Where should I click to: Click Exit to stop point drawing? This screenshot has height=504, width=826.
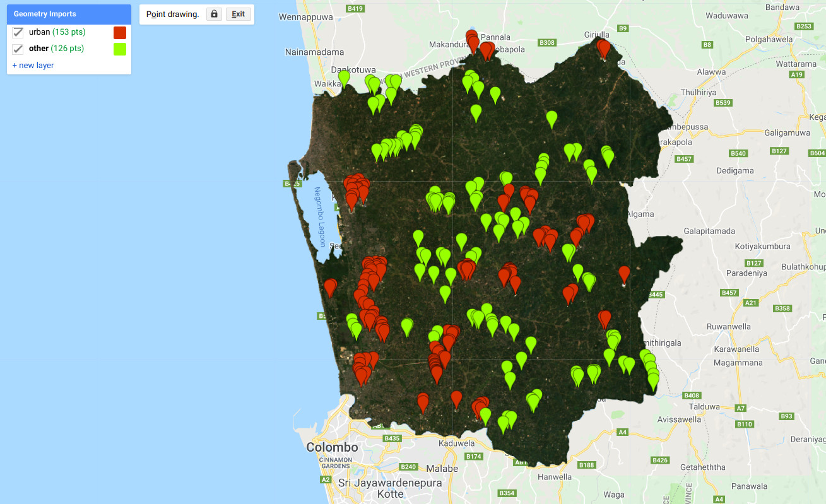click(238, 14)
